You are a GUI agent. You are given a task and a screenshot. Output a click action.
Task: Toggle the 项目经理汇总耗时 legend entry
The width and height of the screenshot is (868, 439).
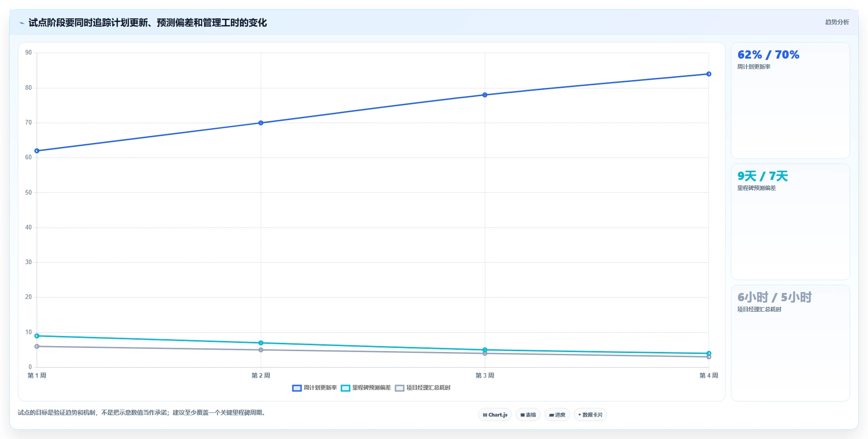(x=423, y=388)
